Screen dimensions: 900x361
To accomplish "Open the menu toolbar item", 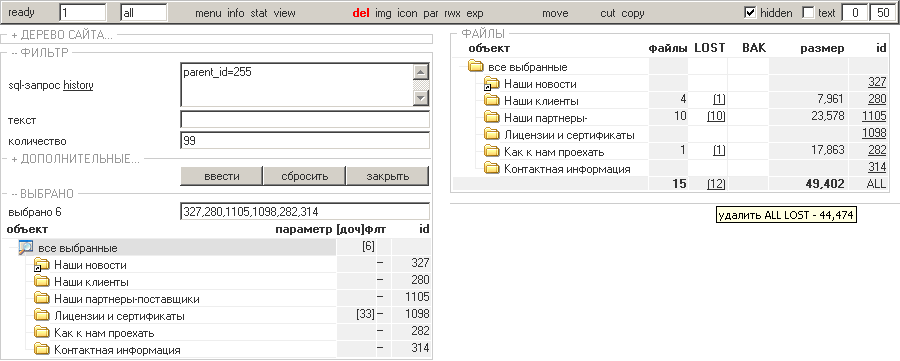I will pos(208,13).
